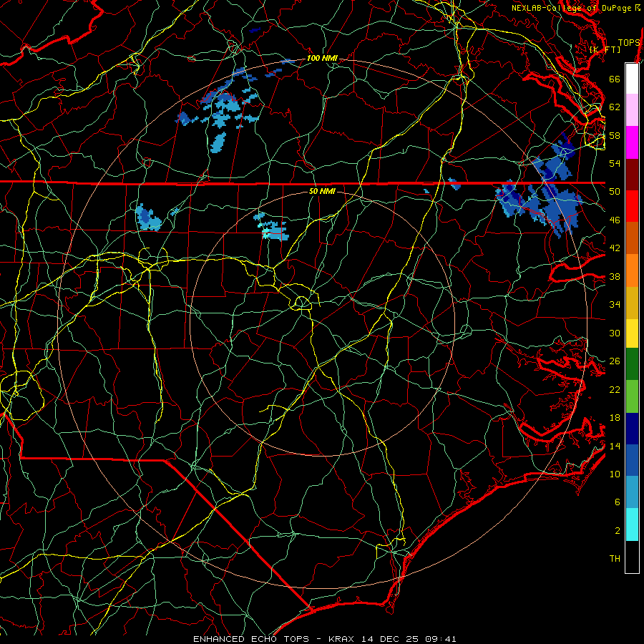Click the legend value '22'

(x=615, y=390)
